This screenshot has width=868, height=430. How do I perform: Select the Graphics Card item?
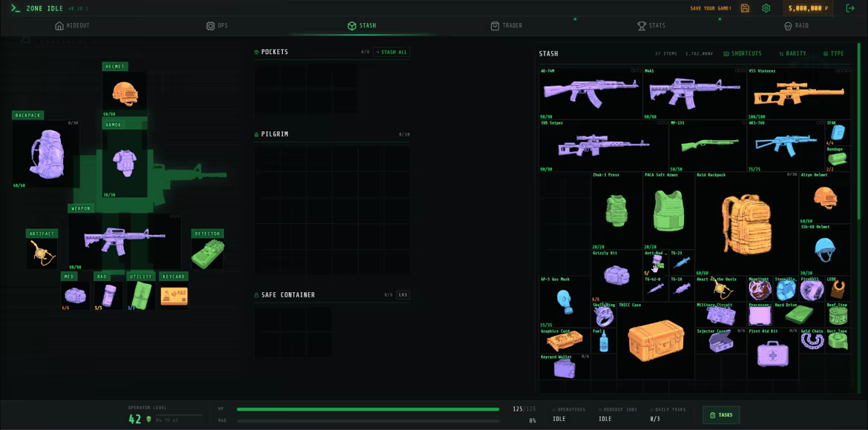(565, 340)
